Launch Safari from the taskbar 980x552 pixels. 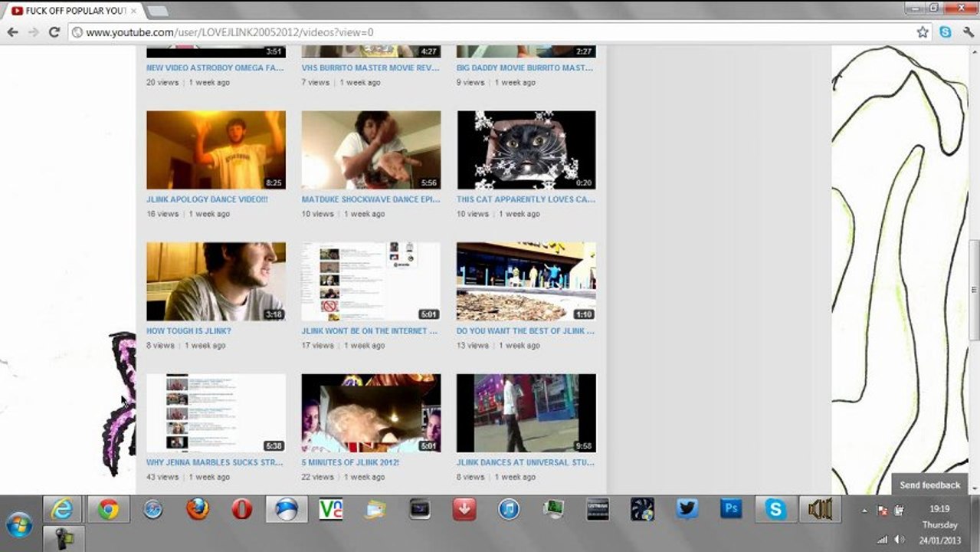(153, 509)
